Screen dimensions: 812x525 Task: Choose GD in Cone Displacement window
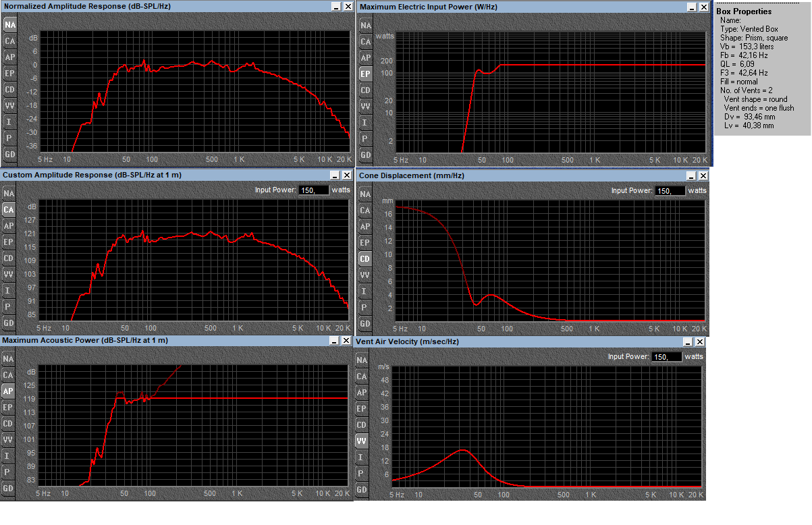(365, 324)
